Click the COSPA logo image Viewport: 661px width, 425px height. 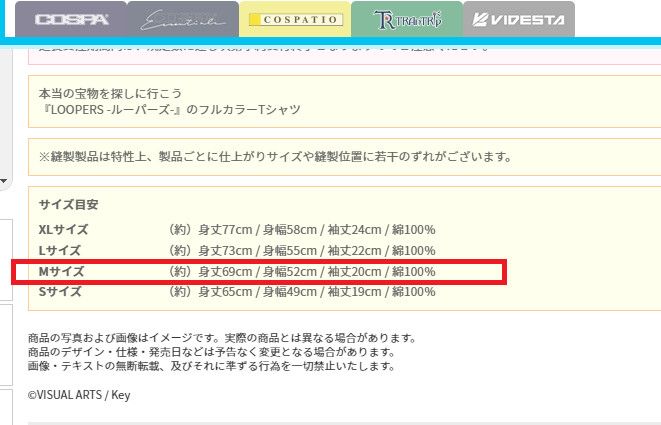point(72,20)
